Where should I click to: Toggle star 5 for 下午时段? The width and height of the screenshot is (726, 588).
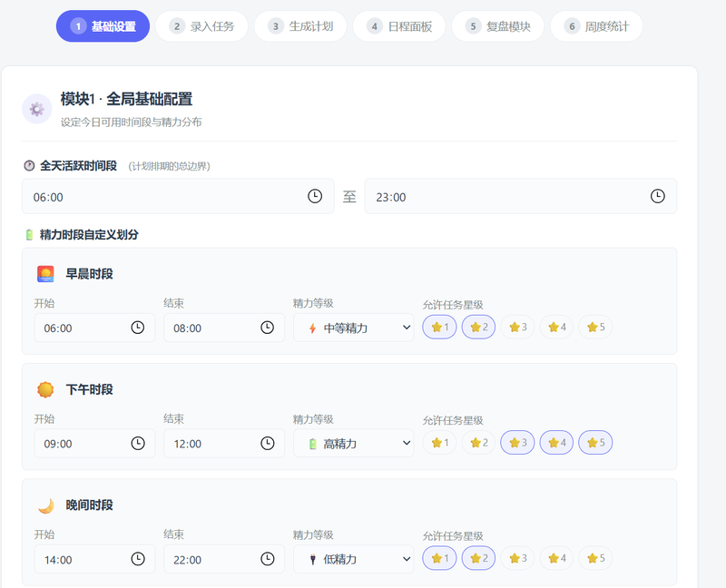point(595,443)
